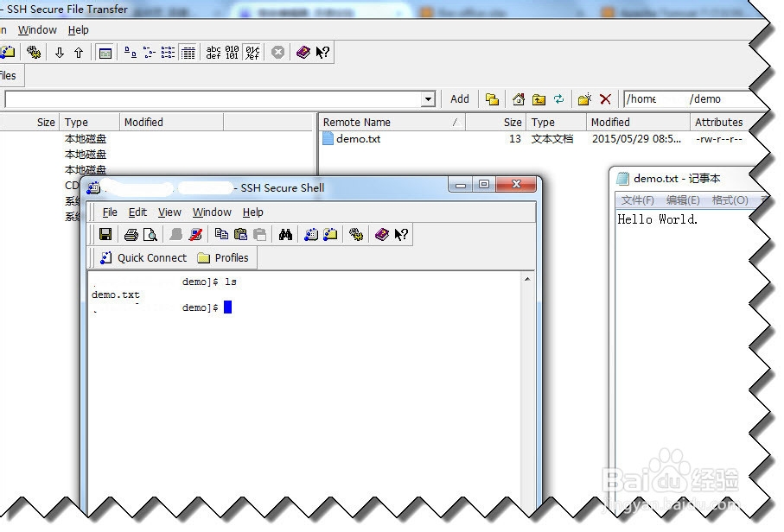This screenshot has width=784, height=532.
Task: Sort remote files by Modified column
Action: click(x=638, y=123)
